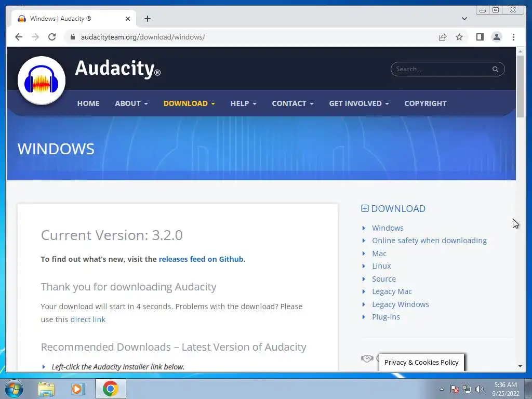The width and height of the screenshot is (532, 399).
Task: Open the volume speaker icon
Action: [x=479, y=389]
